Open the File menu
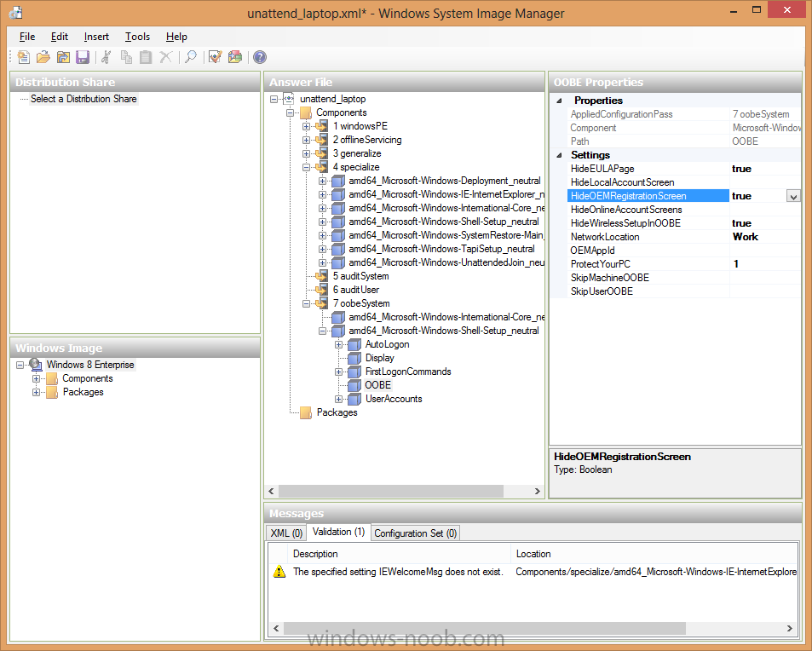 [x=27, y=37]
